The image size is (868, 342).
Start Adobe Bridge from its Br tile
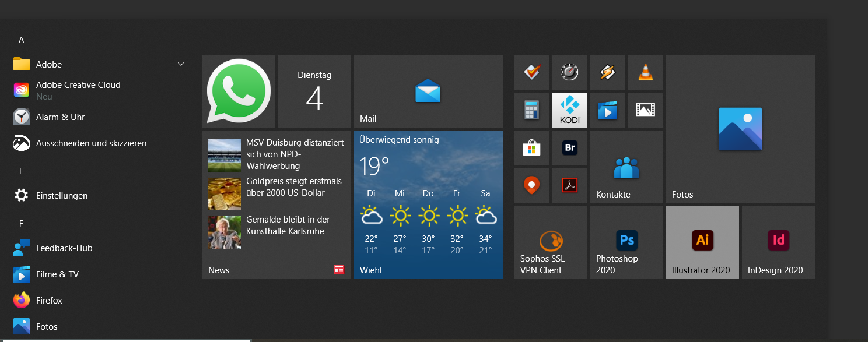click(x=570, y=147)
